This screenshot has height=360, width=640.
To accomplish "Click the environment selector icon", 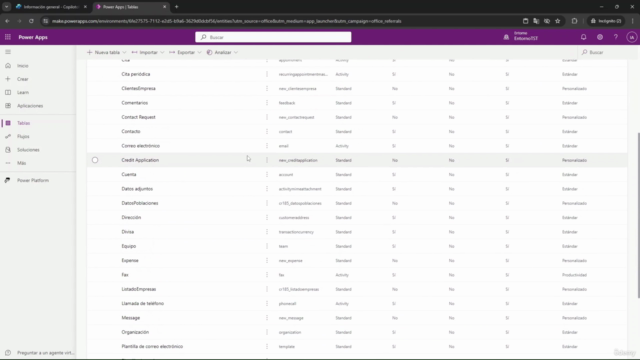I will [x=506, y=37].
